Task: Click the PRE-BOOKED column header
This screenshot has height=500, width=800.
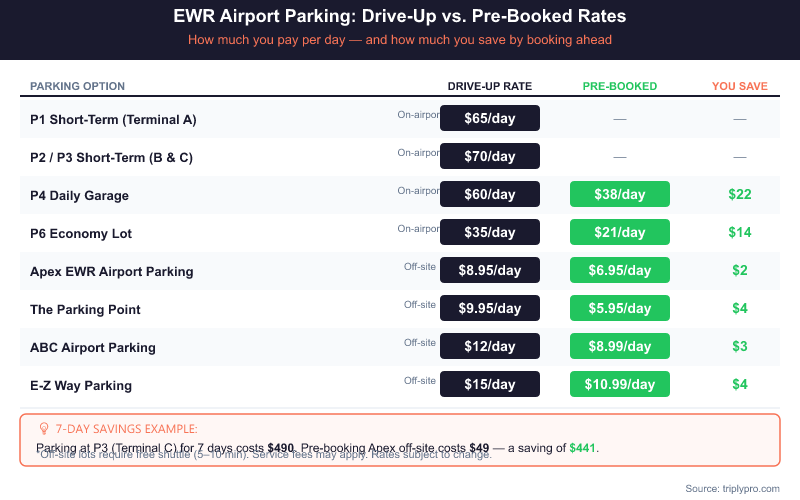Action: [x=620, y=86]
